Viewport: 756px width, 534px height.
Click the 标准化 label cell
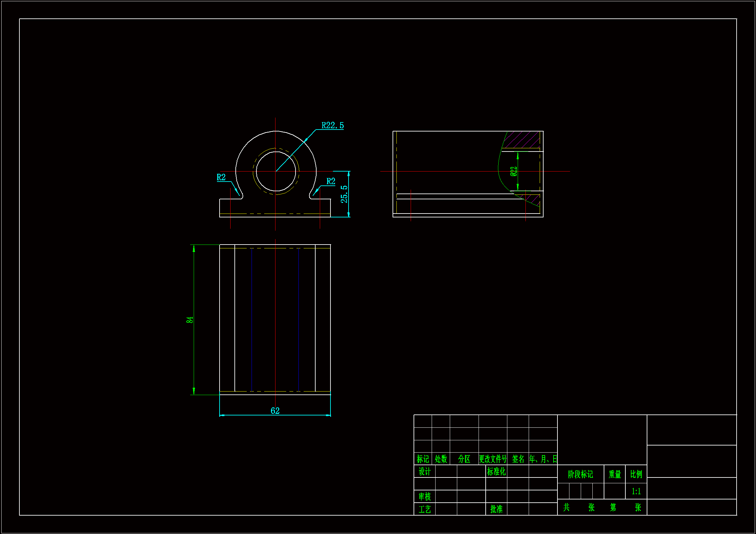pos(496,471)
